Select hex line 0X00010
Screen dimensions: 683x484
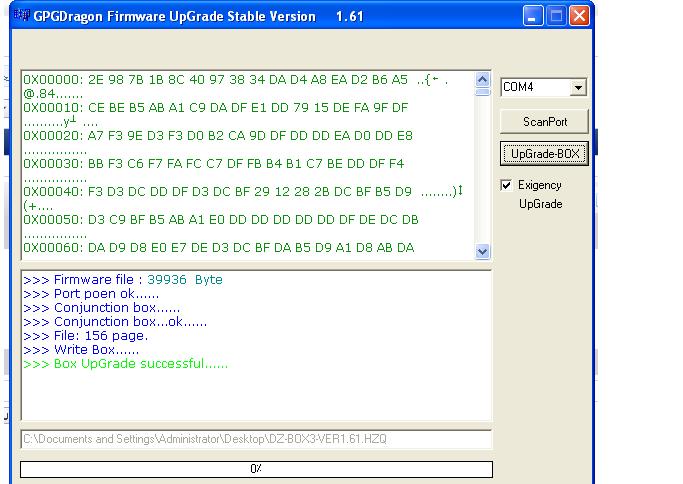215,108
